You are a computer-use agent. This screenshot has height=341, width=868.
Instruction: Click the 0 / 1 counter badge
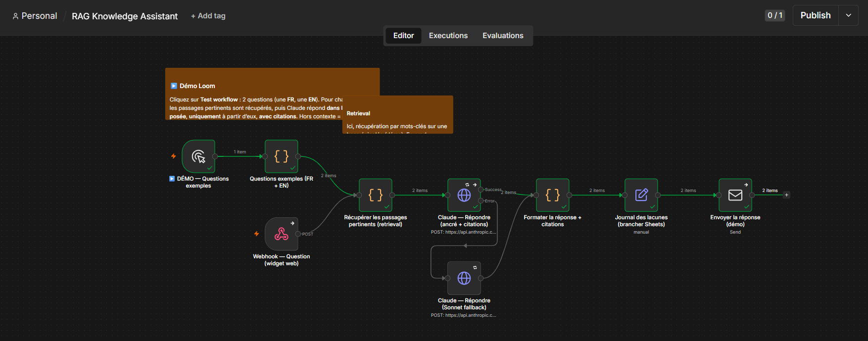coord(775,15)
